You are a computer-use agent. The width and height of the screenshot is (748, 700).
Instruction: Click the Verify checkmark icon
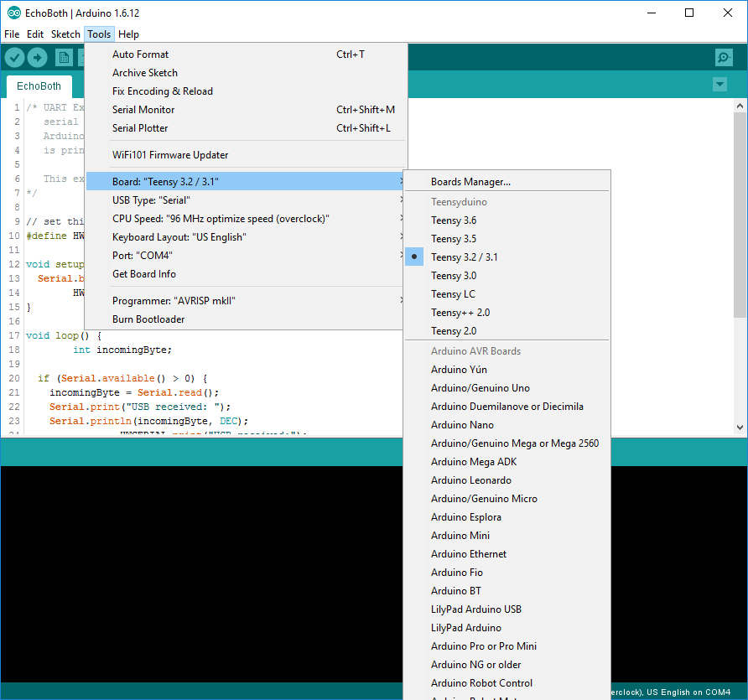pyautogui.click(x=15, y=57)
